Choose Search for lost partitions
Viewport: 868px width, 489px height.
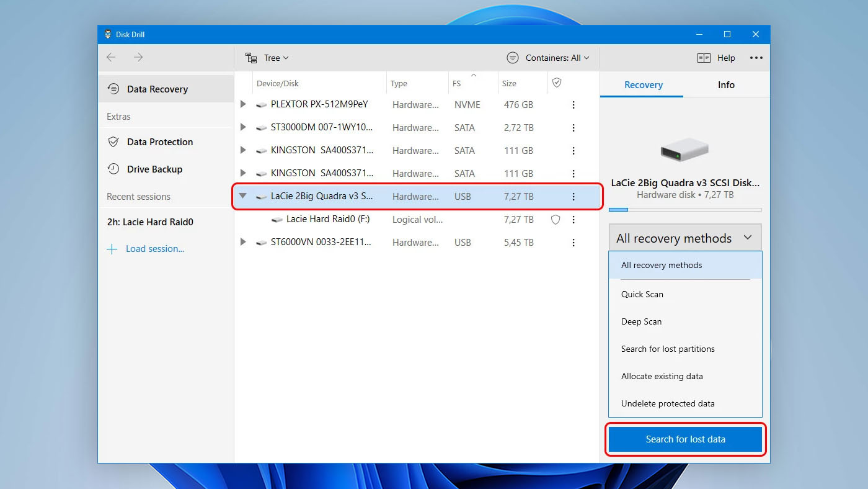pos(685,349)
